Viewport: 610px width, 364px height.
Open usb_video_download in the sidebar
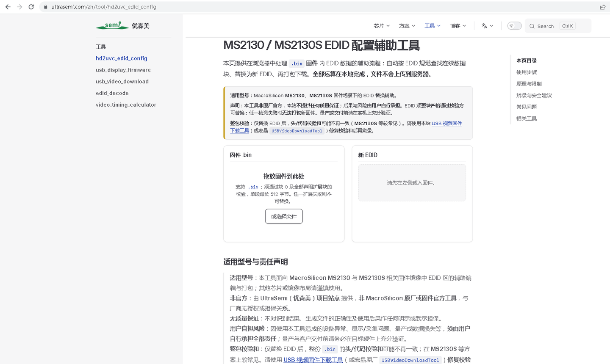(122, 81)
